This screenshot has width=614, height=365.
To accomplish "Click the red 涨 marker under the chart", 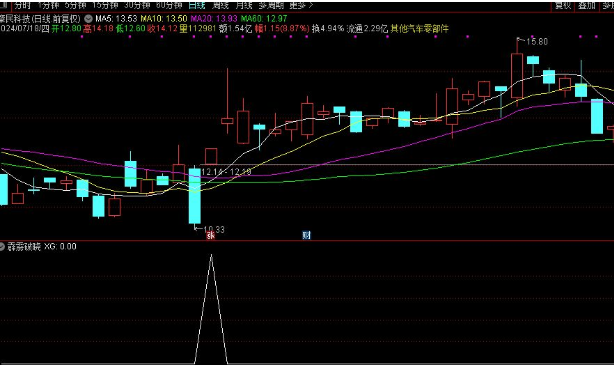I will (211, 235).
